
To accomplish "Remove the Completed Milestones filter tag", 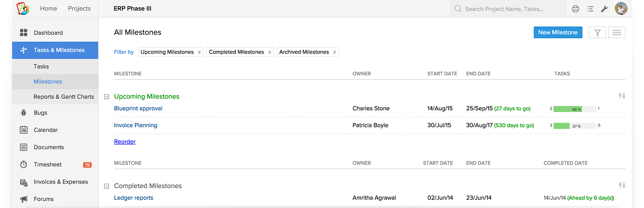I will [x=270, y=52].
